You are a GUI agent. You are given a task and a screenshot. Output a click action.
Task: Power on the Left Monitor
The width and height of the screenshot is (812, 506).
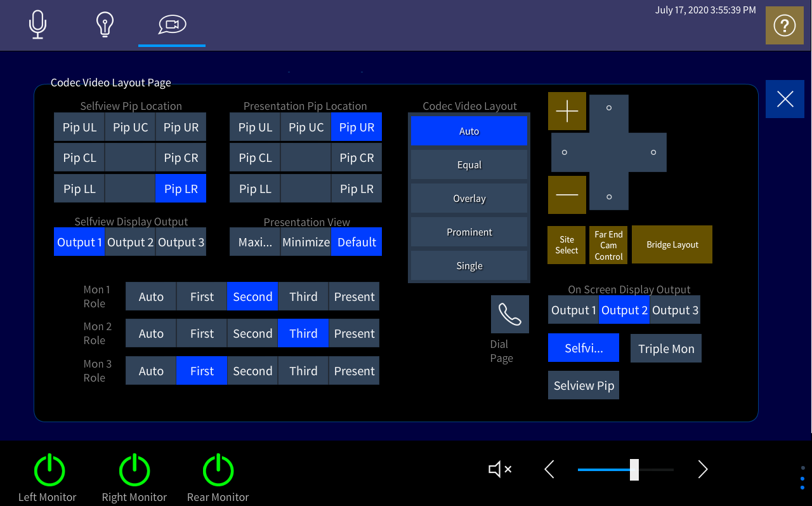pos(49,470)
